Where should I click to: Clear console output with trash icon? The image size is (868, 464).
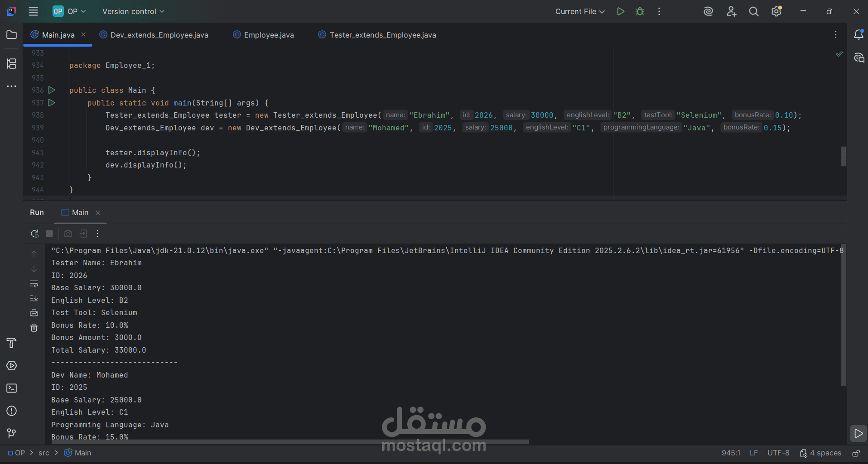[34, 328]
